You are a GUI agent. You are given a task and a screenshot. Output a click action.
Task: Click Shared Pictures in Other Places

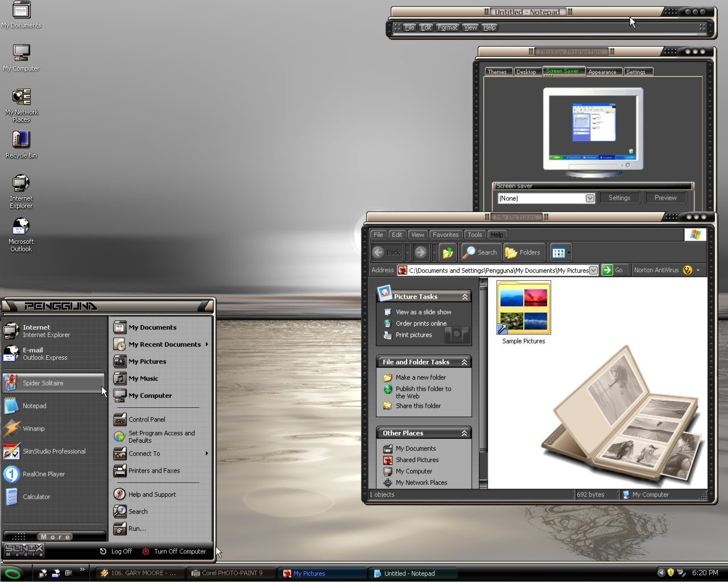click(x=417, y=460)
